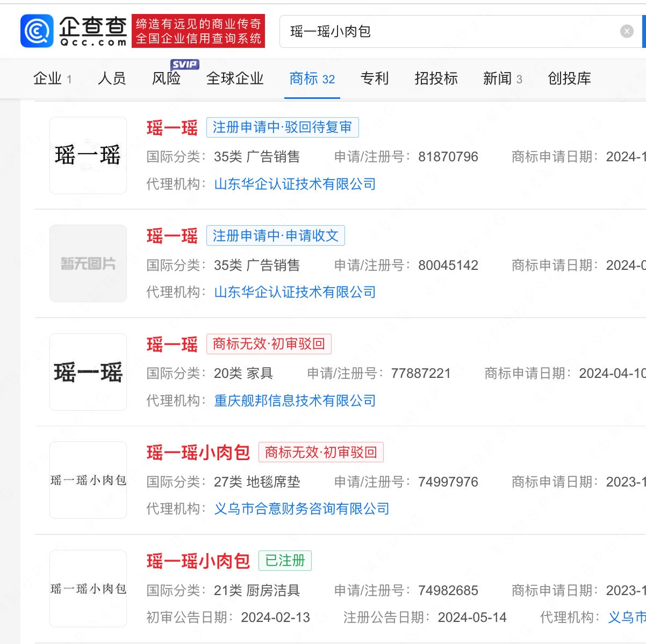
Task: Click the Qcc.com logo icon
Action: pos(37,31)
